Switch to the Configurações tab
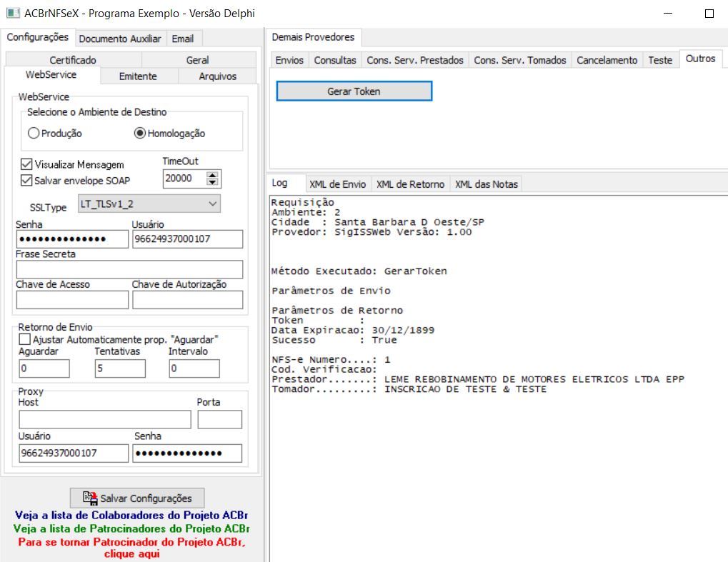 [x=38, y=37]
